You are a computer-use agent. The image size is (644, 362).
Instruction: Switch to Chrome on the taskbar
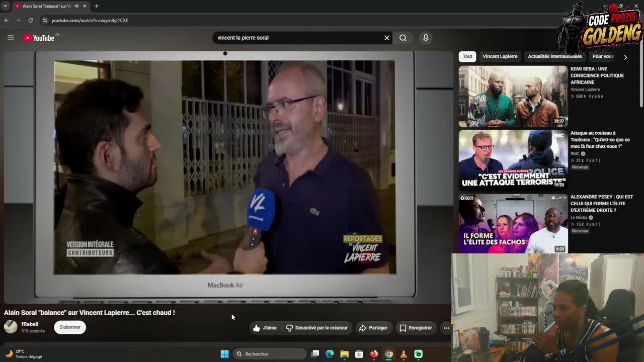click(x=389, y=354)
